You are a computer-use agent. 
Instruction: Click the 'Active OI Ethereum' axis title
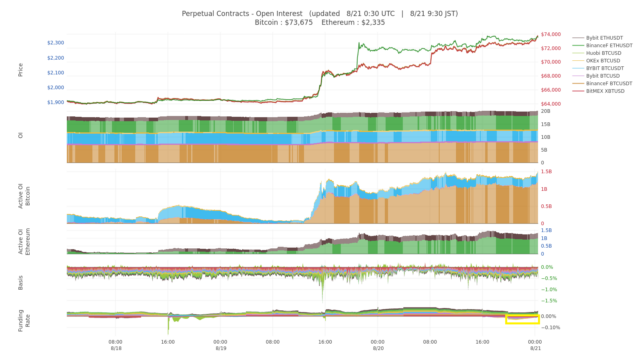coord(24,242)
